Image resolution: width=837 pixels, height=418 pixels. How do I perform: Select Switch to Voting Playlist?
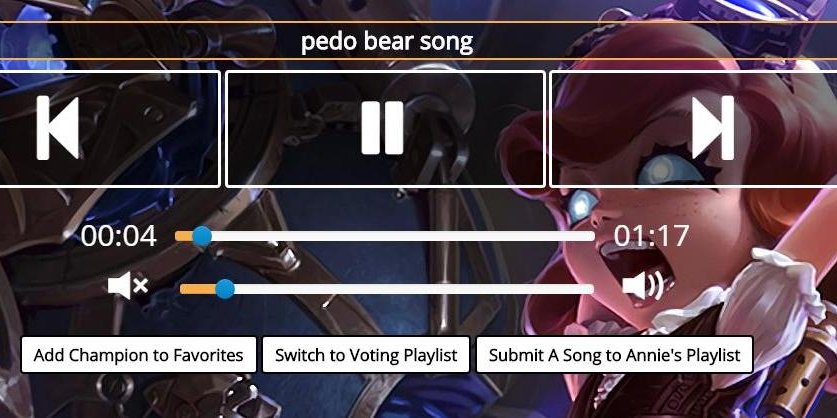coord(366,354)
